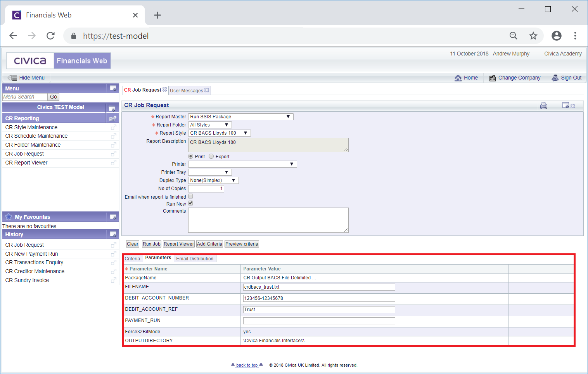588x374 pixels.
Task: Open the browser profile account icon
Action: (x=557, y=36)
